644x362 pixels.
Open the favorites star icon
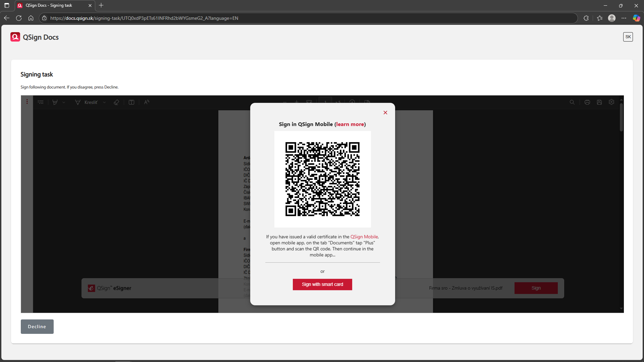tap(600, 18)
